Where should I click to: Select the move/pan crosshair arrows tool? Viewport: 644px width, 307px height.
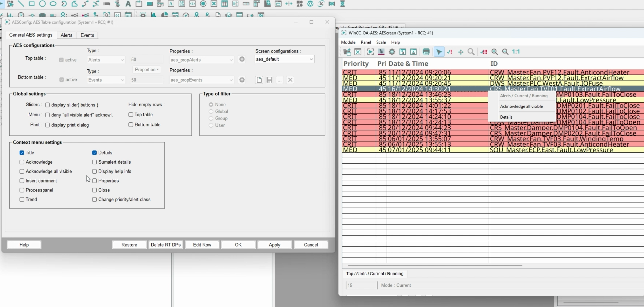[x=460, y=52]
